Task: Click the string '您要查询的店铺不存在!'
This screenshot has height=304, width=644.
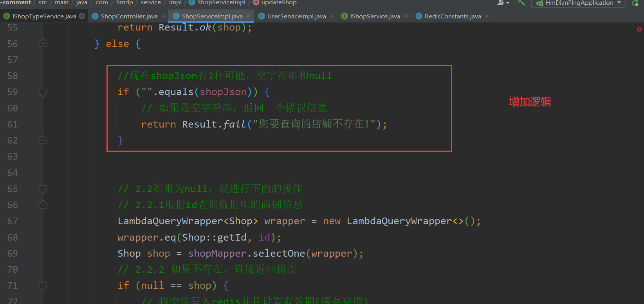Action: tap(314, 124)
